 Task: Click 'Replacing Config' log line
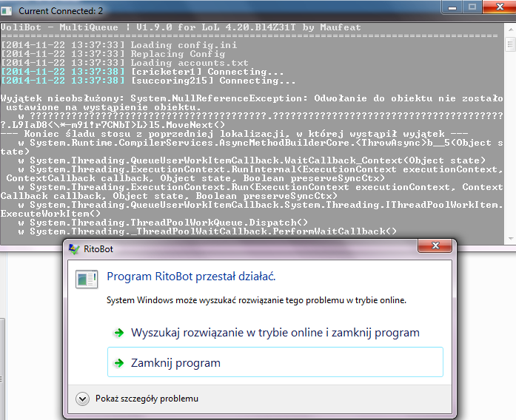coord(113,54)
